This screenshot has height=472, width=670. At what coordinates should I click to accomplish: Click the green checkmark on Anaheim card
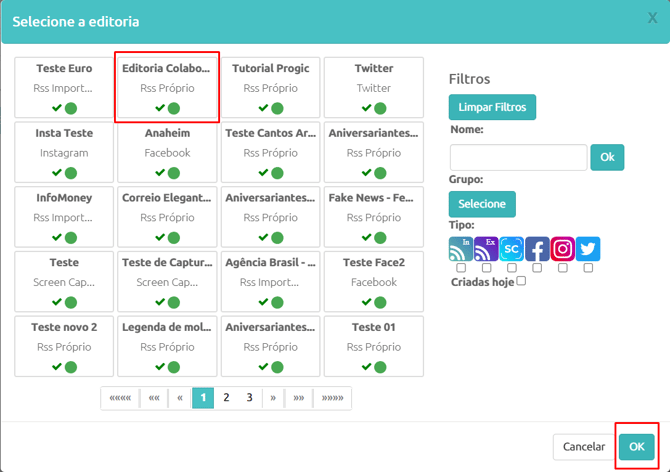tap(160, 172)
